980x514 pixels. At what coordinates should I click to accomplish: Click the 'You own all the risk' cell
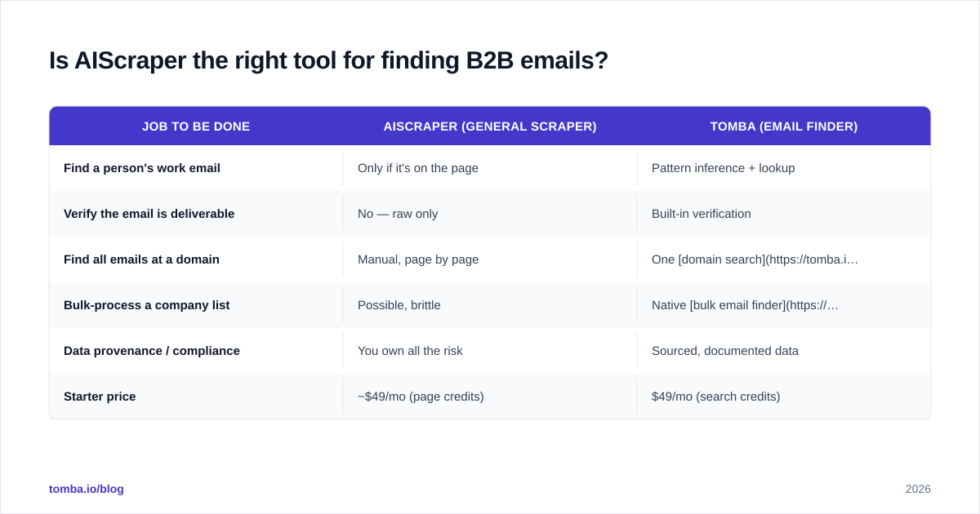[490, 351]
